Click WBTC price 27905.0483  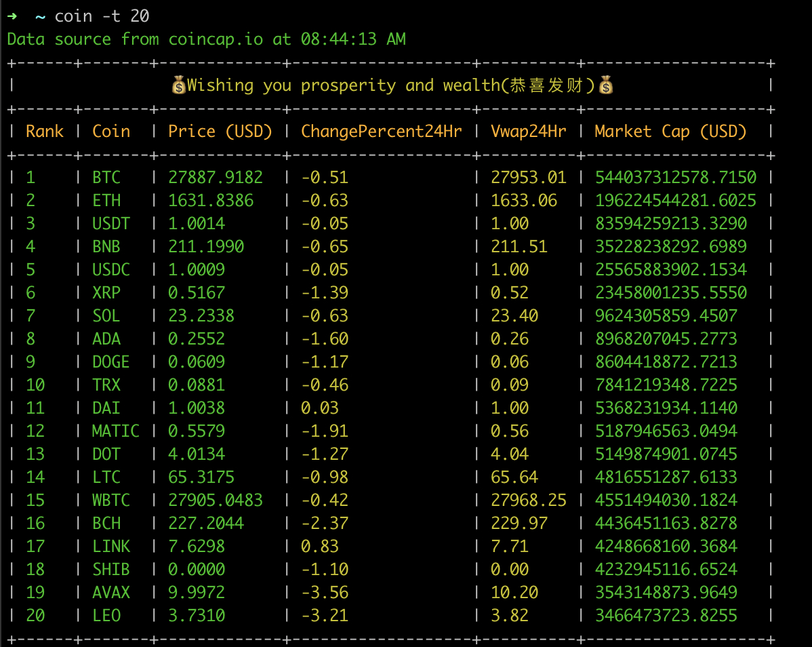(216, 501)
